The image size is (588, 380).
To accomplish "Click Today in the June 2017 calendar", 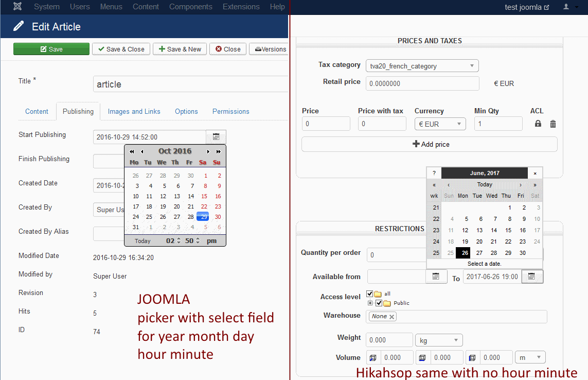I will pos(485,185).
